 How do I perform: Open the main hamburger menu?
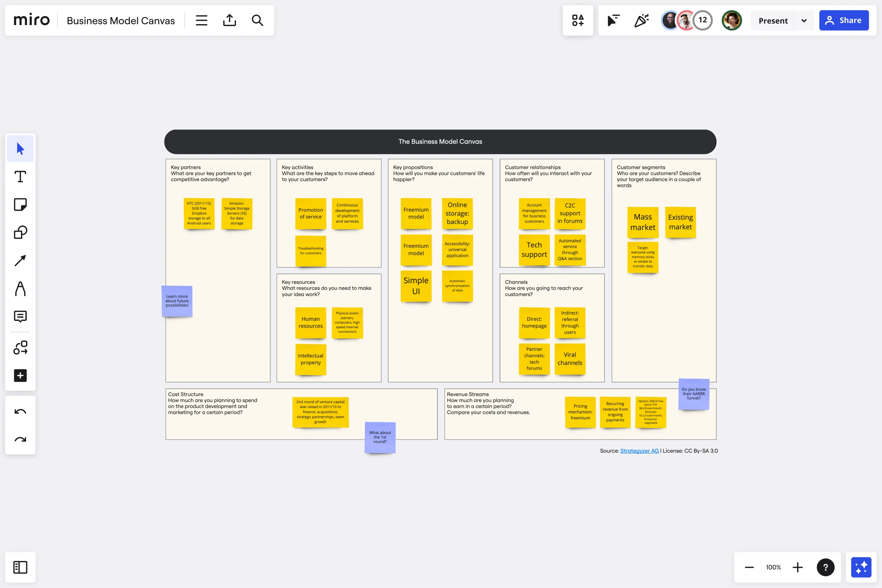coord(202,20)
